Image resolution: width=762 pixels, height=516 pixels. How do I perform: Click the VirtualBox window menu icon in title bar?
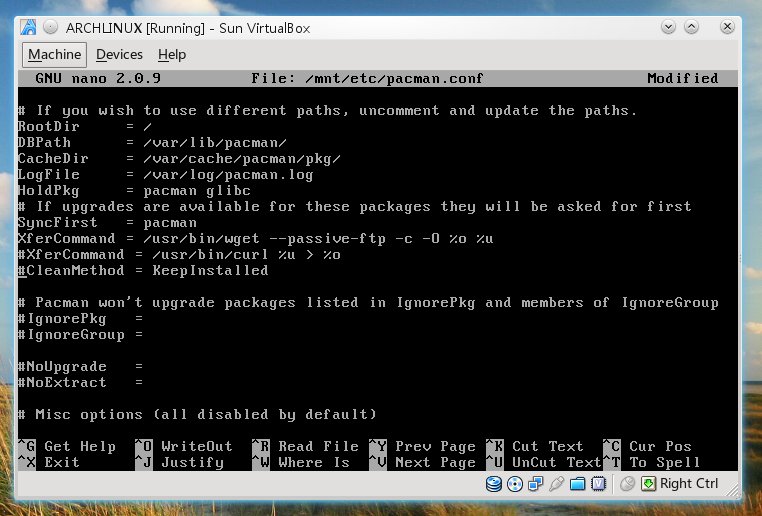[x=28, y=27]
